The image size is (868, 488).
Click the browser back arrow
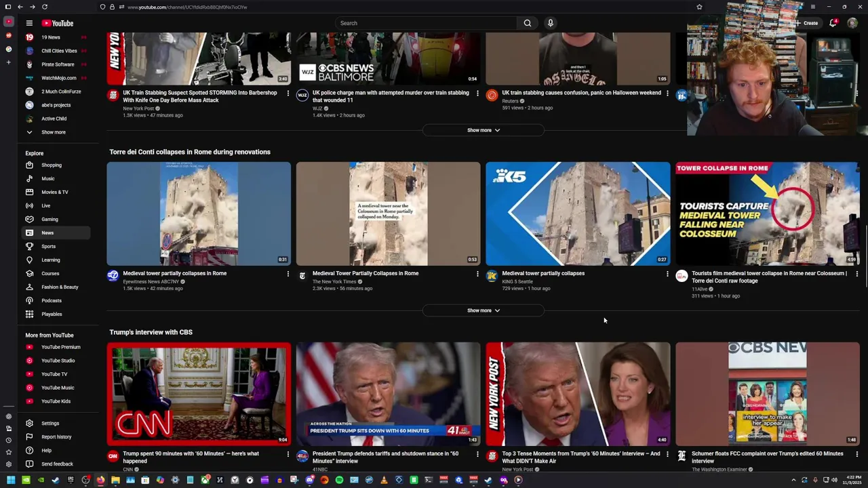(20, 7)
